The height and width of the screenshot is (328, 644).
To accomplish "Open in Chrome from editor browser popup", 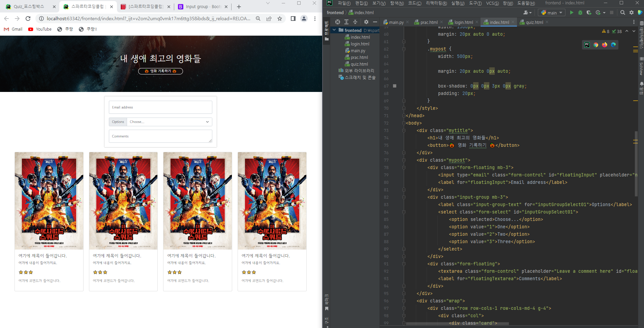I will 596,45.
